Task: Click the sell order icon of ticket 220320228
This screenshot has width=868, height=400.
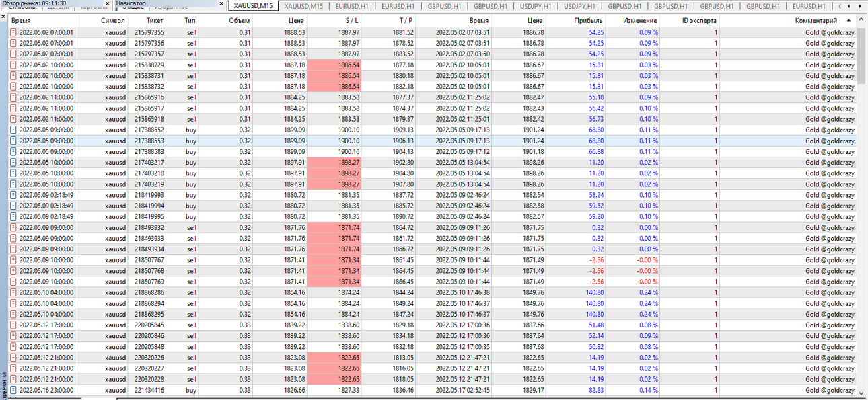Action: pyautogui.click(x=13, y=379)
